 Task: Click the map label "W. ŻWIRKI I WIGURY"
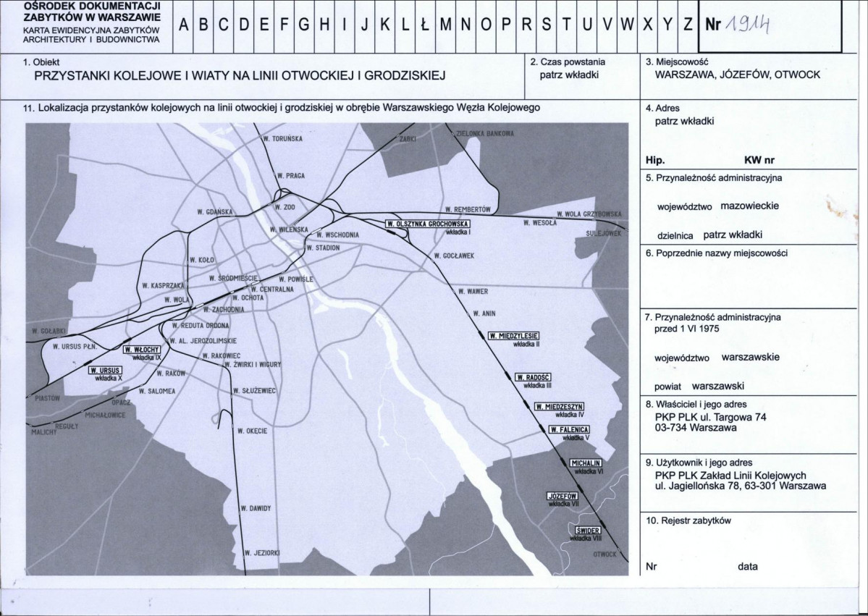253,365
